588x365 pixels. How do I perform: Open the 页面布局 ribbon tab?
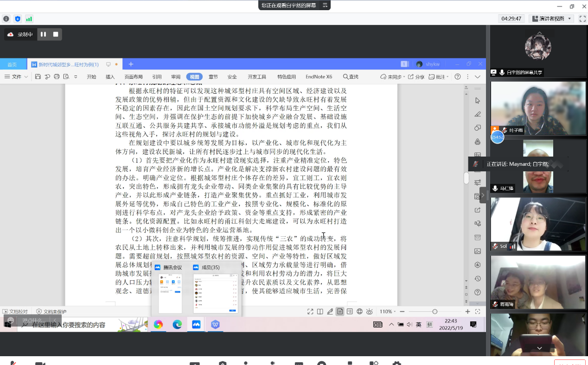click(134, 77)
